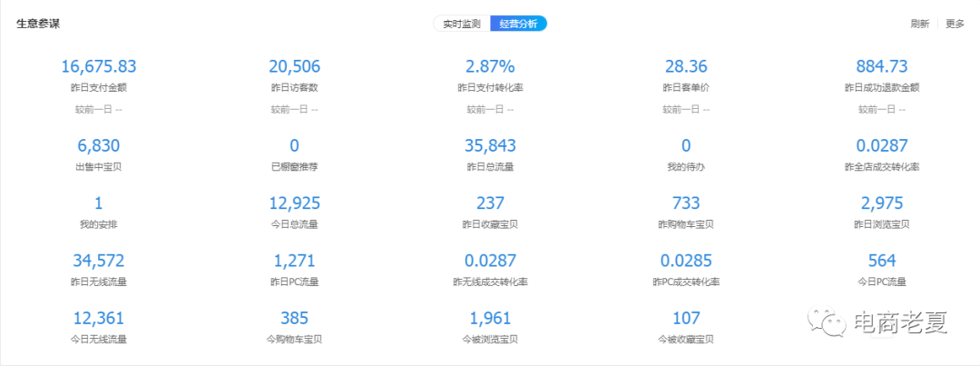The image size is (980, 366).
Task: Click the 385 cart value
Action: pos(294,318)
